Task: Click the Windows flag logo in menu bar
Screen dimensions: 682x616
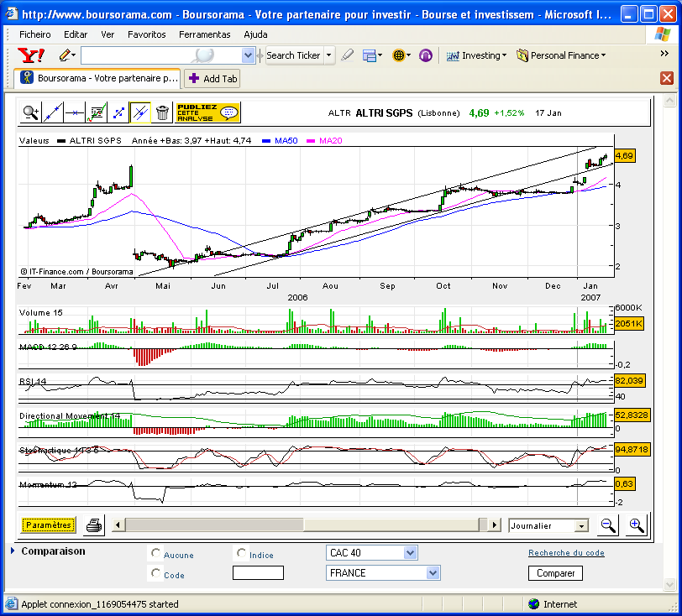Action: (x=662, y=34)
